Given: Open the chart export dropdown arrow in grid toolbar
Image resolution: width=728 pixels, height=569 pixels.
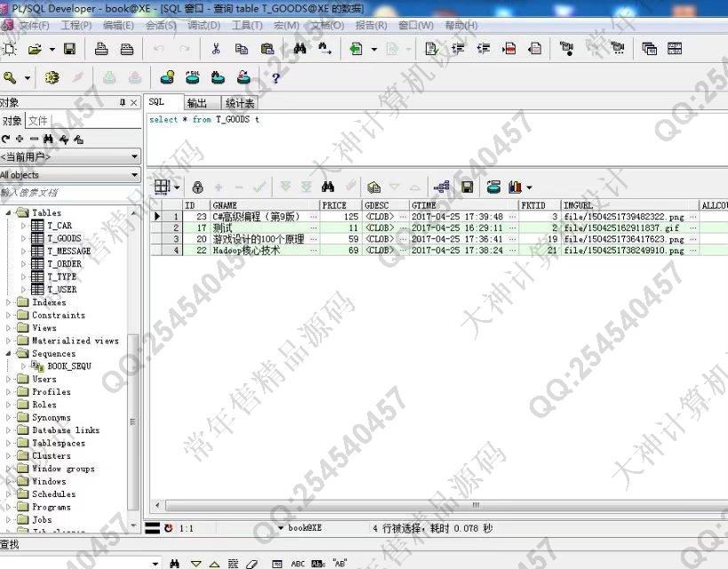Looking at the screenshot, I should pos(529,188).
